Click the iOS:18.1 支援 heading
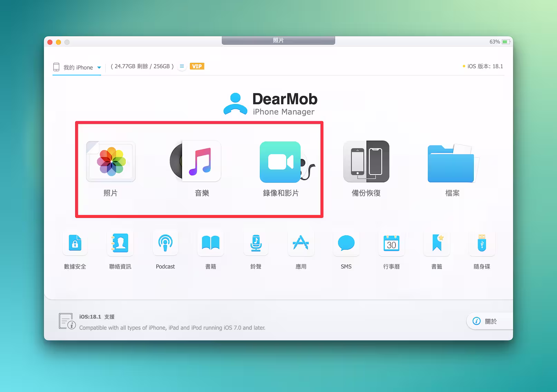The image size is (557, 392). coord(97,317)
